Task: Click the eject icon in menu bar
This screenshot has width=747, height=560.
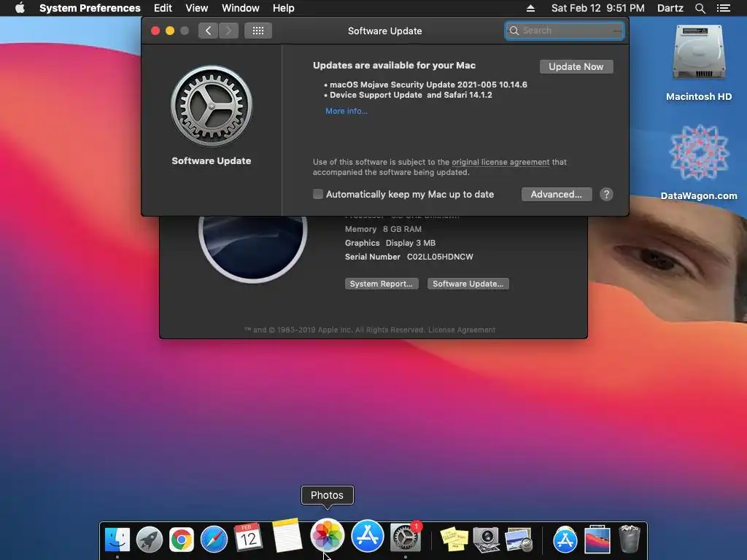Action: click(x=530, y=8)
